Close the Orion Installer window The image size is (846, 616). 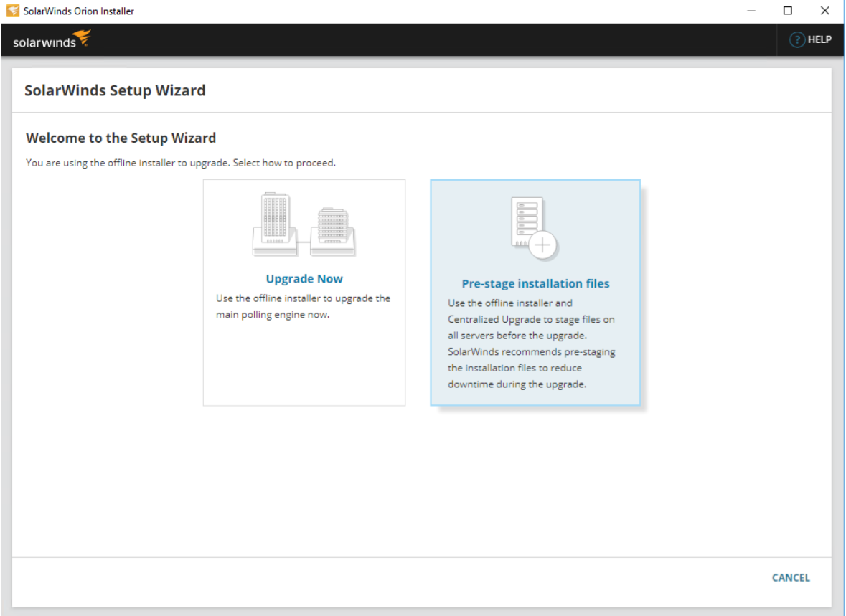825,11
